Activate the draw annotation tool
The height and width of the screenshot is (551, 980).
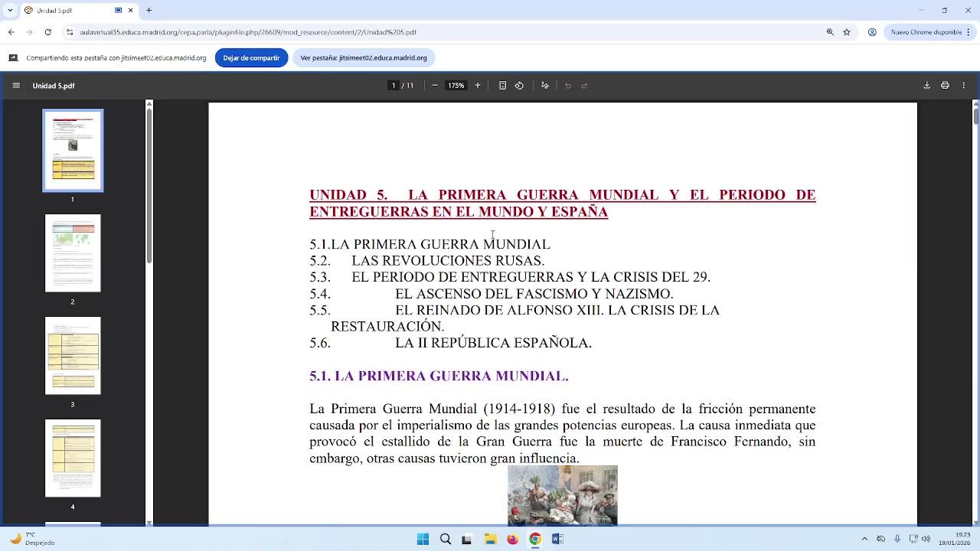[x=545, y=86]
